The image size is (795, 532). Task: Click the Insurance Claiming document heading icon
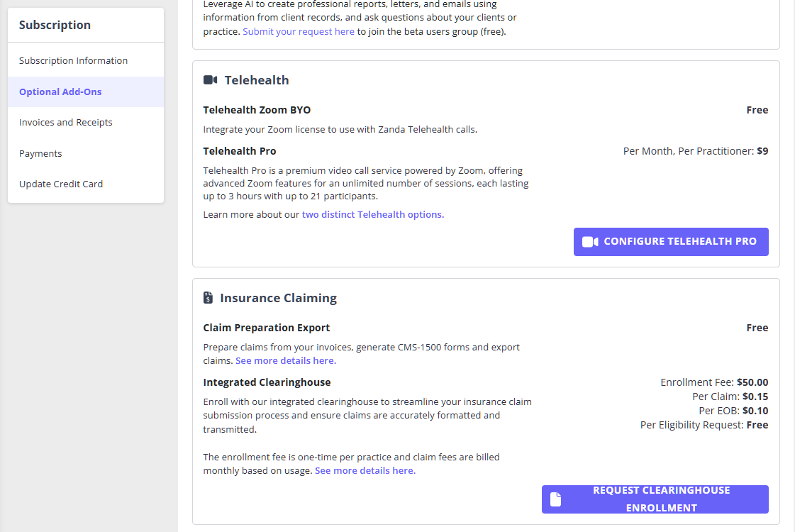[208, 298]
